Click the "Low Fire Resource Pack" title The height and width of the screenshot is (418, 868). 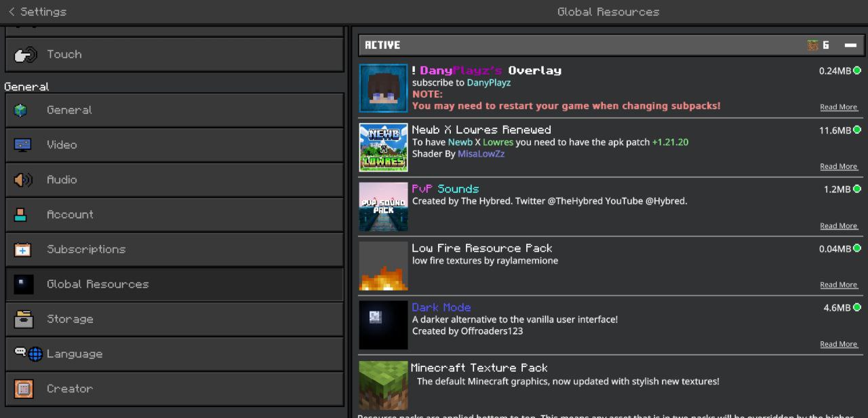click(x=482, y=248)
